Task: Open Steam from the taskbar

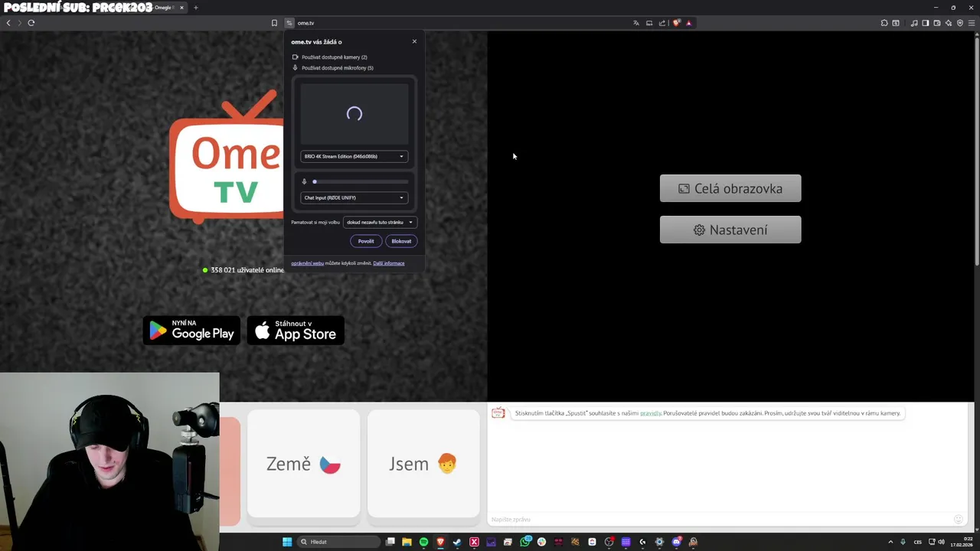Action: click(x=457, y=542)
